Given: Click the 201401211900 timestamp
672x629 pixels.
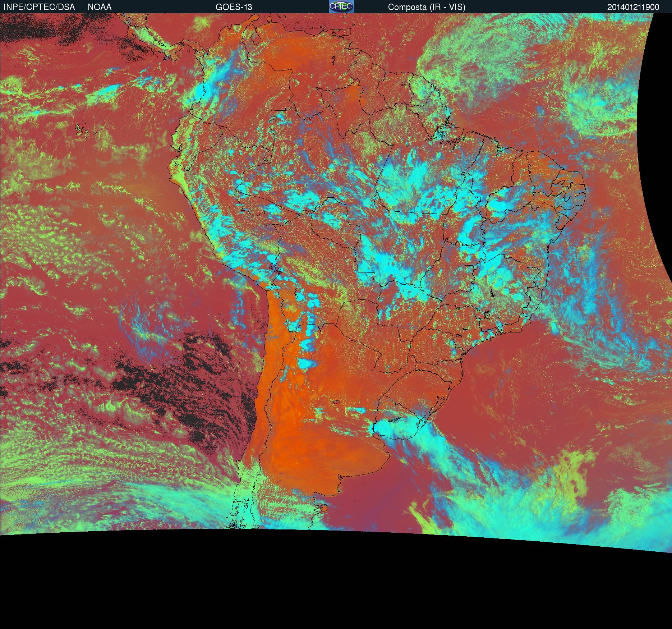Looking at the screenshot, I should click(x=633, y=7).
